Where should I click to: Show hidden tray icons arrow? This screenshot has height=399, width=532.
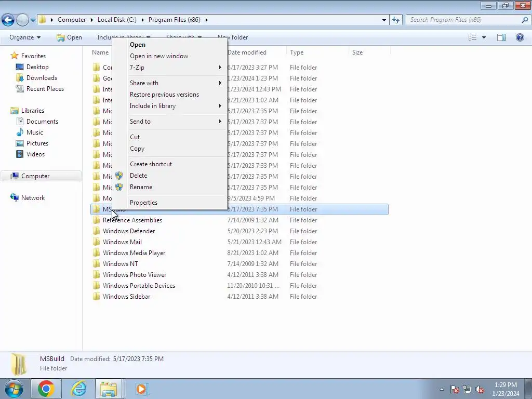tap(442, 389)
